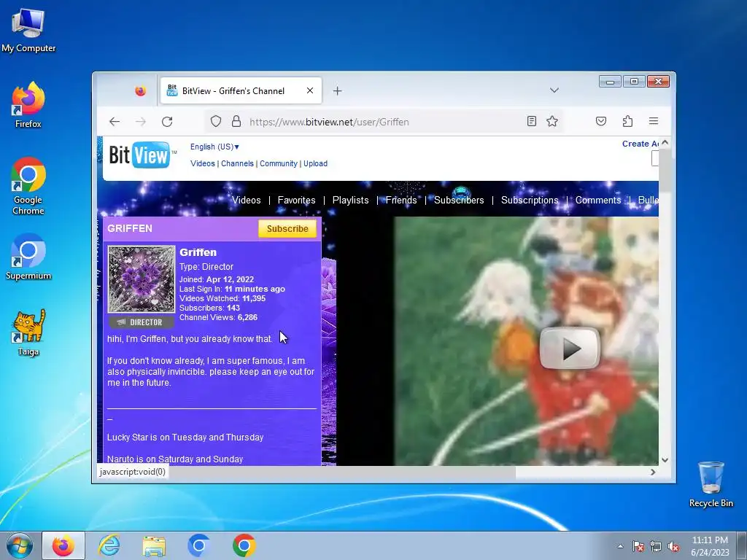Switch to channel Favorites tab
747x560 pixels.
click(296, 200)
